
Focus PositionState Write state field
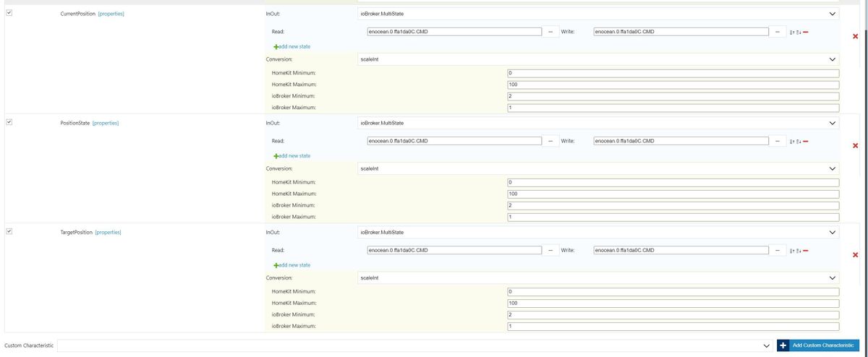pyautogui.click(x=681, y=141)
